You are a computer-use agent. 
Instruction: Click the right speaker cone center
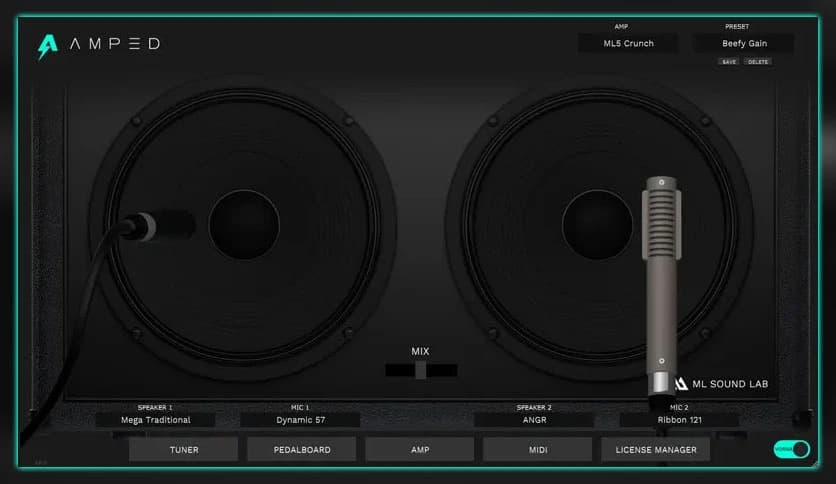597,224
